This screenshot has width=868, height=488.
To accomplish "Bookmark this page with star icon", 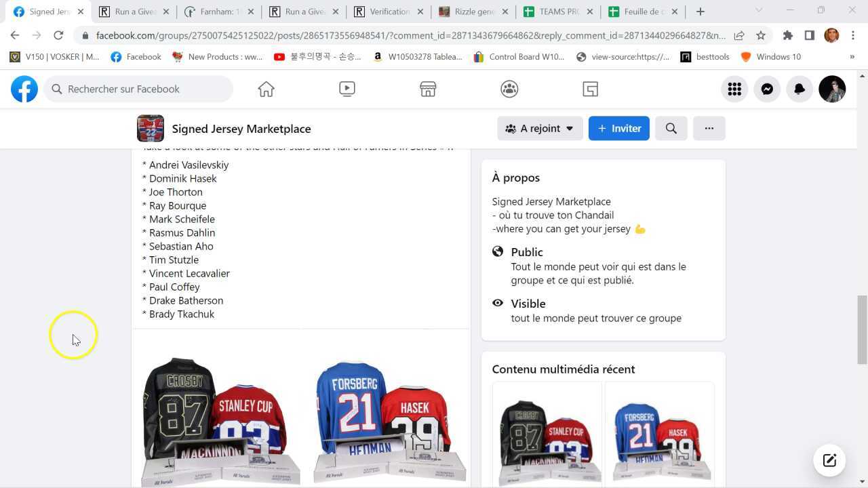I will click(761, 35).
